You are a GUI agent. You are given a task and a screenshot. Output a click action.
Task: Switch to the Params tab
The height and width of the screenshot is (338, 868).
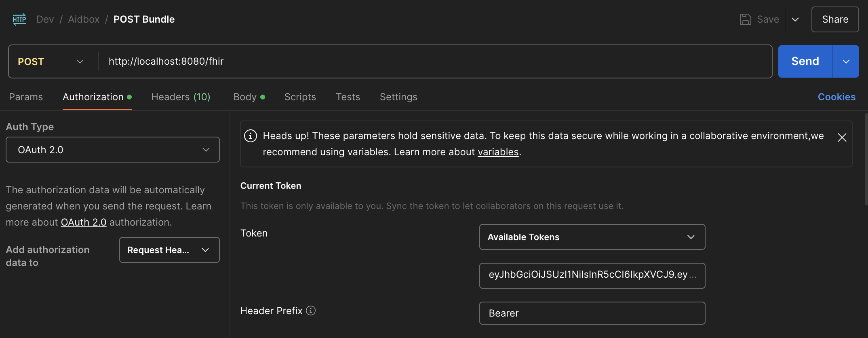pyautogui.click(x=26, y=97)
